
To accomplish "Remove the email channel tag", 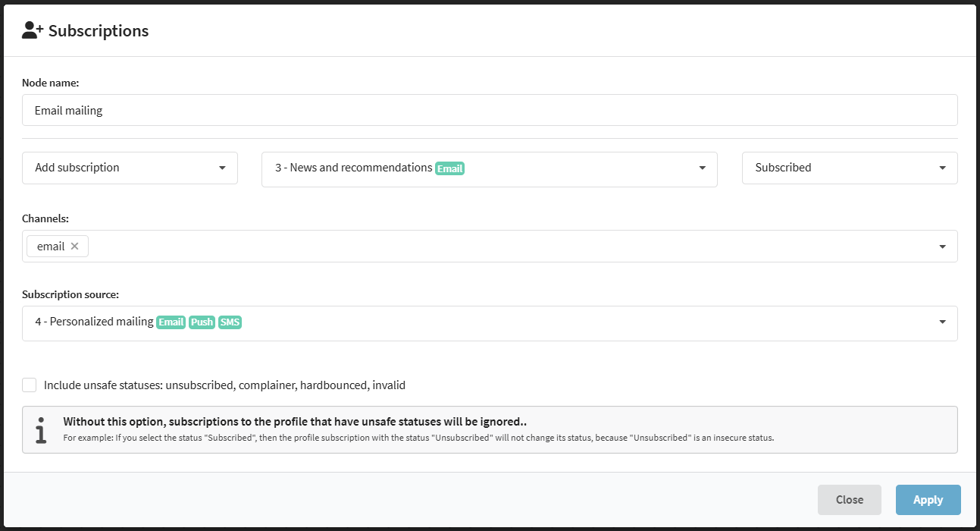I will [x=74, y=247].
